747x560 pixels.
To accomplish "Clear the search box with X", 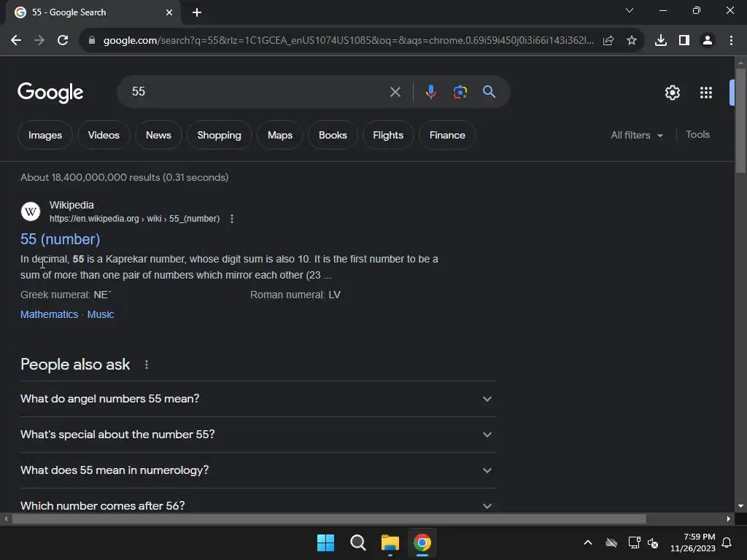I will [x=395, y=92].
